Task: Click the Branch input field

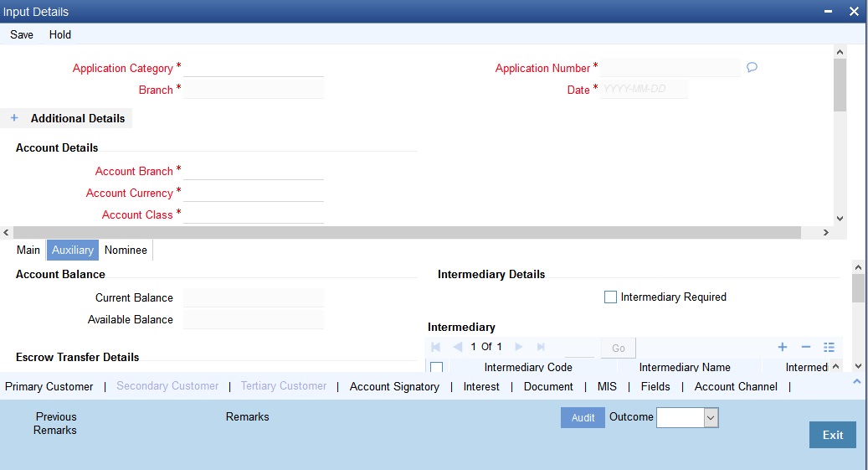Action: click(254, 90)
